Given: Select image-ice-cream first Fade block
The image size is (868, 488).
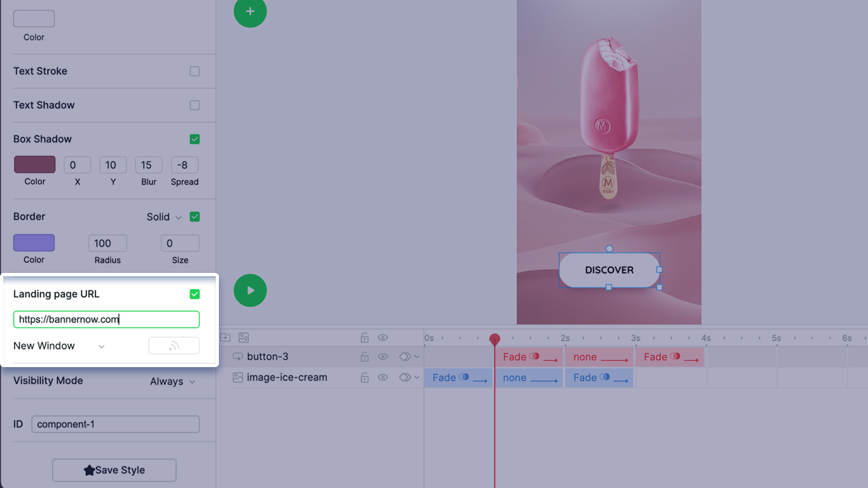Looking at the screenshot, I should pyautogui.click(x=458, y=378).
